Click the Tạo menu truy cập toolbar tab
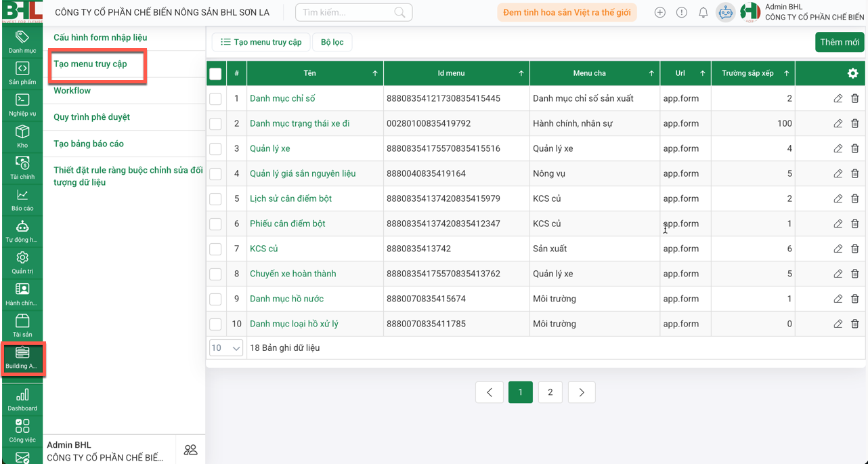 261,42
